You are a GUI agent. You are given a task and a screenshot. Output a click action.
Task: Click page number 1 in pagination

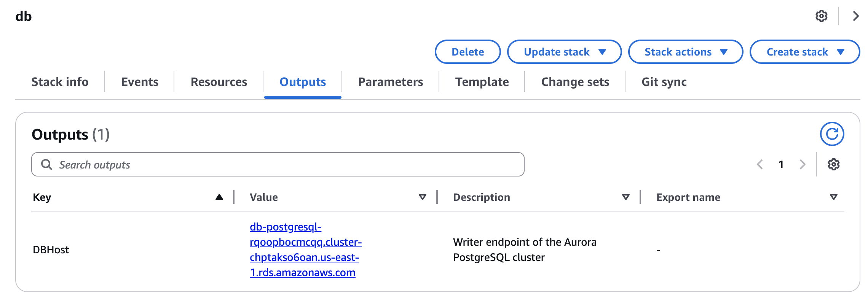pyautogui.click(x=781, y=164)
